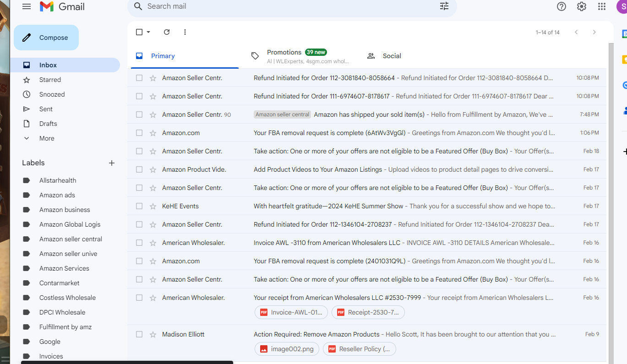Viewport: 627px width, 364px height.
Task: Open the KeHE Summer Show email
Action: click(368, 206)
